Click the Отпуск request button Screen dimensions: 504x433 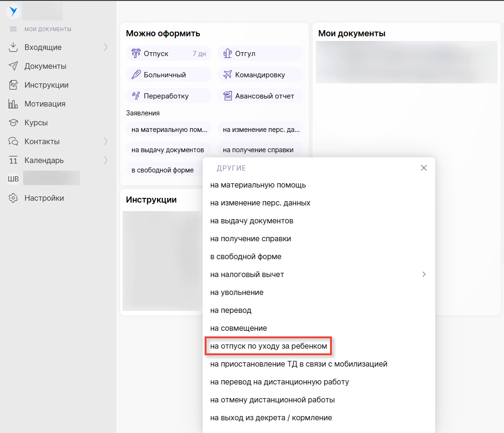coord(168,54)
